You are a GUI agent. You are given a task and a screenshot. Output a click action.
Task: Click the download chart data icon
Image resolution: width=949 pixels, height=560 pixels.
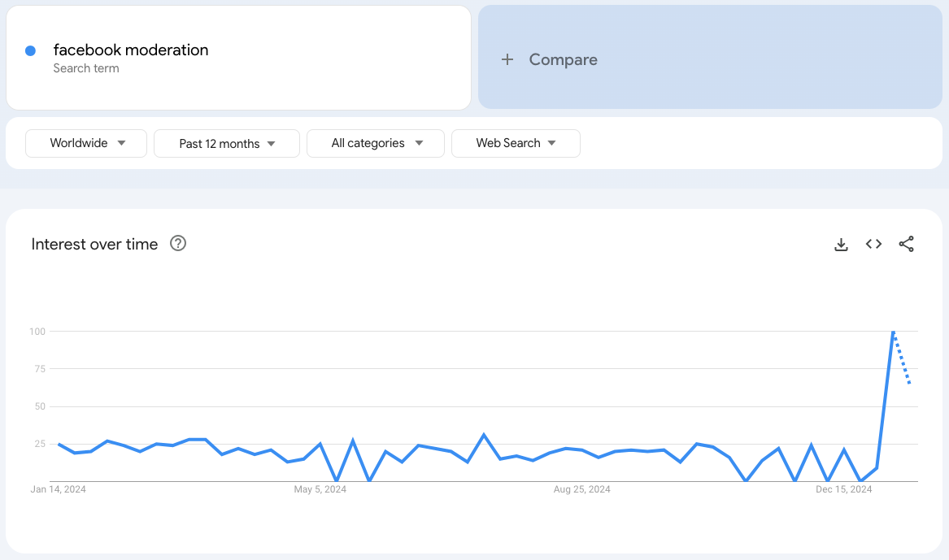841,244
